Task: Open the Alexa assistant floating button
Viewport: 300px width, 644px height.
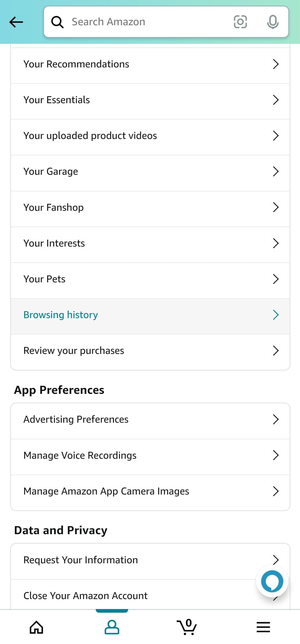Action: coord(272,581)
